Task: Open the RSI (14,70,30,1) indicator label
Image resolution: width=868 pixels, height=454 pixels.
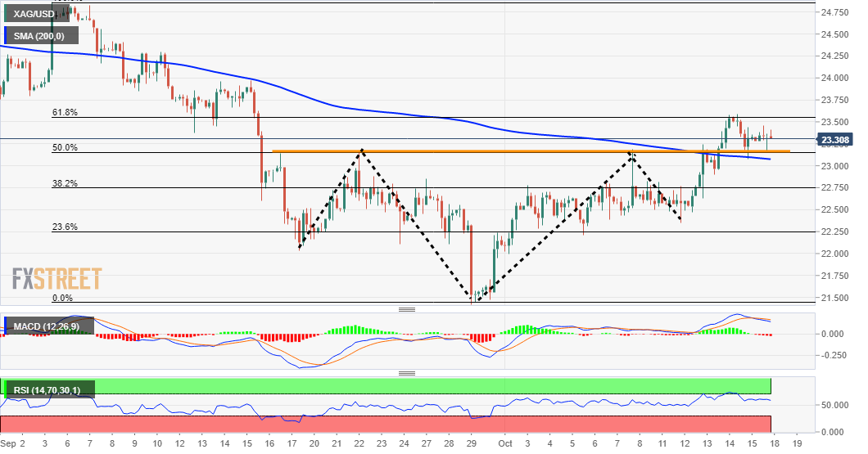Action: (48, 390)
